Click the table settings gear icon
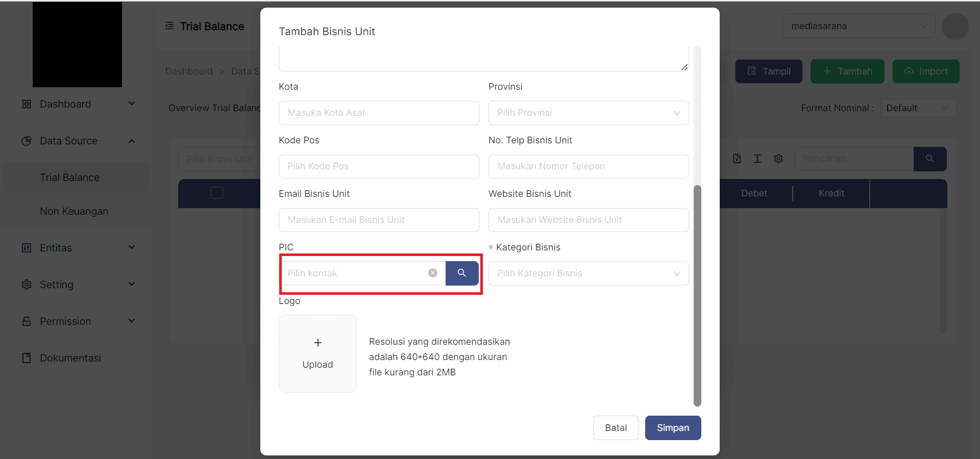 coord(778,159)
